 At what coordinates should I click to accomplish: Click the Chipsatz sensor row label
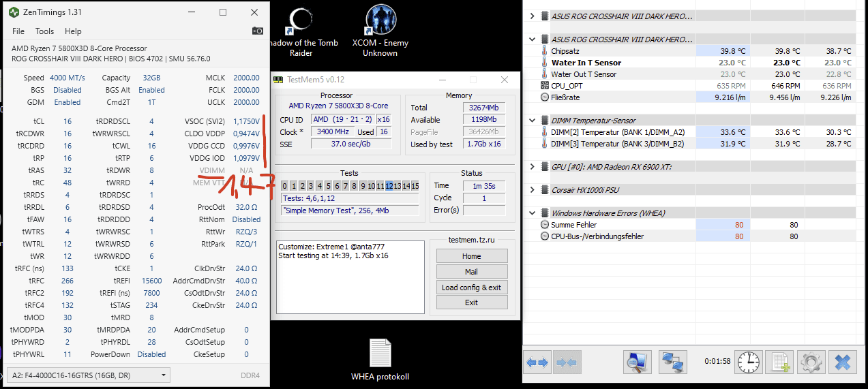tap(565, 51)
